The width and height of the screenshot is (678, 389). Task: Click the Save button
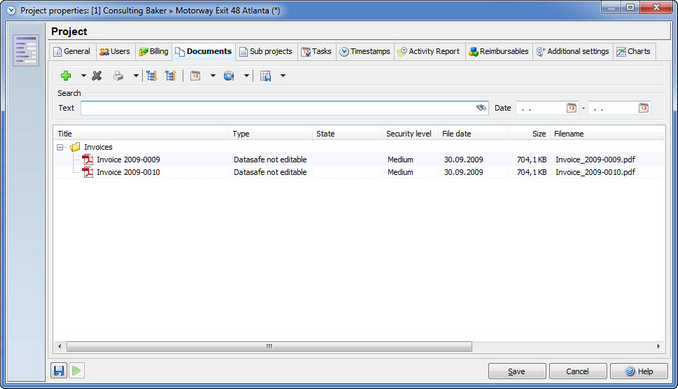(x=517, y=371)
